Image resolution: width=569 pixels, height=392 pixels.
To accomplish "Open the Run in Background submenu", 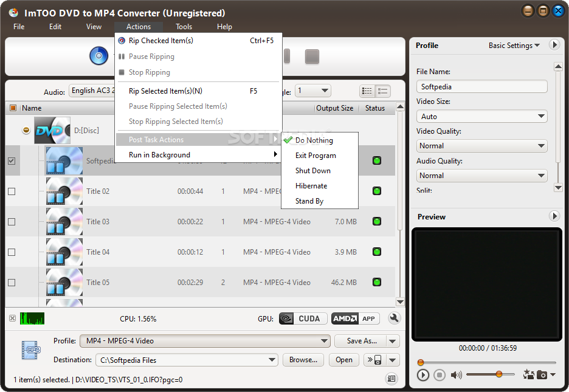I will pyautogui.click(x=199, y=155).
